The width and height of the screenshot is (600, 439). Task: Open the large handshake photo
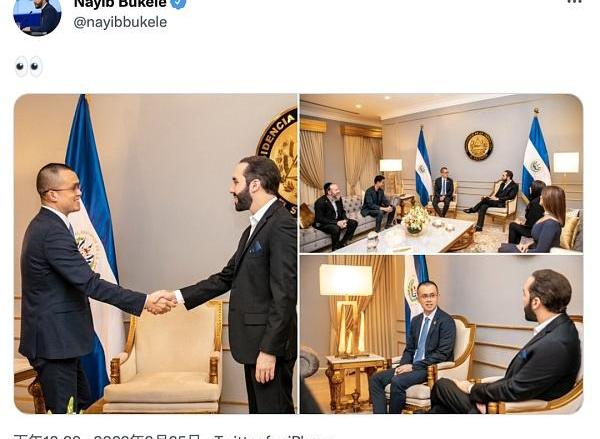click(155, 254)
